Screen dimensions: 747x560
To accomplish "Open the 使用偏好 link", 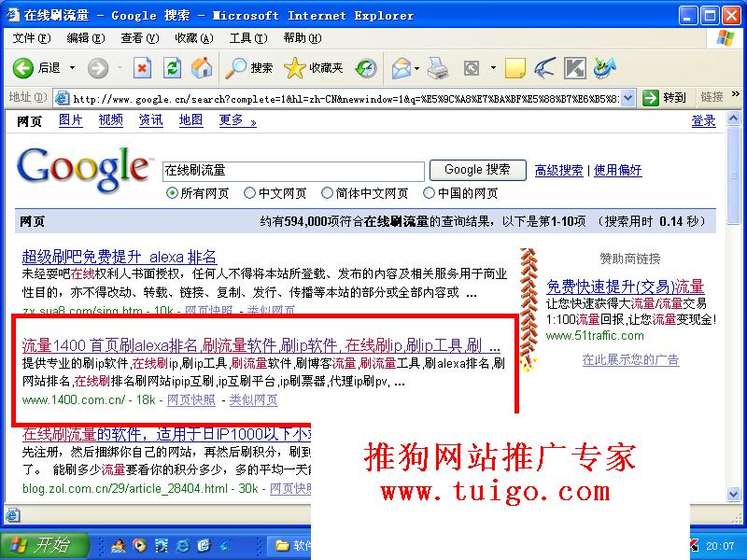I will (618, 171).
